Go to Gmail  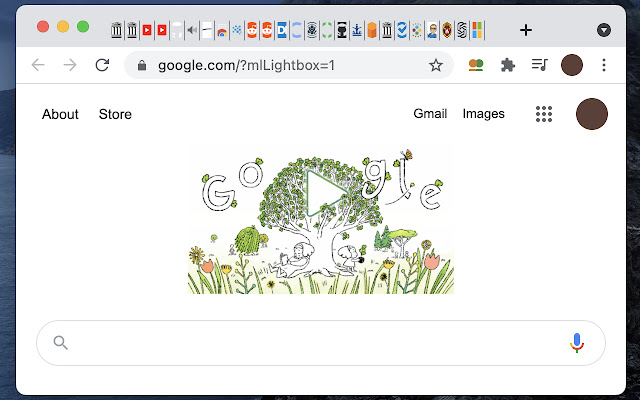click(430, 113)
